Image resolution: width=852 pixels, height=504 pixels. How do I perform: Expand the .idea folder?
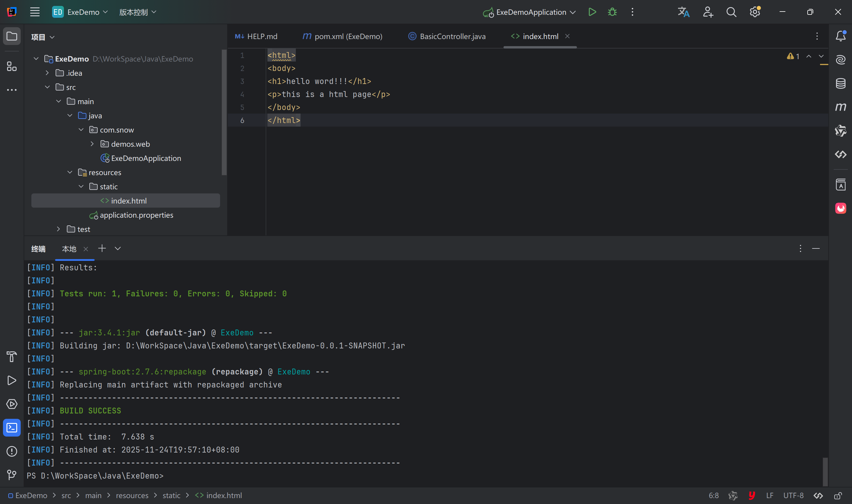47,73
